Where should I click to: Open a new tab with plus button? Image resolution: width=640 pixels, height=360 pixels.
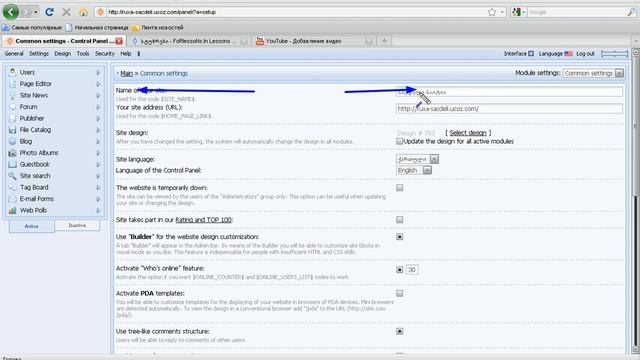(x=384, y=41)
